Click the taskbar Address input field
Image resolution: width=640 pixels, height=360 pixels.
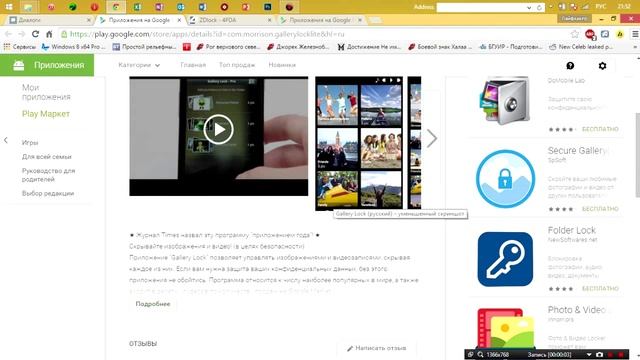pos(481,7)
